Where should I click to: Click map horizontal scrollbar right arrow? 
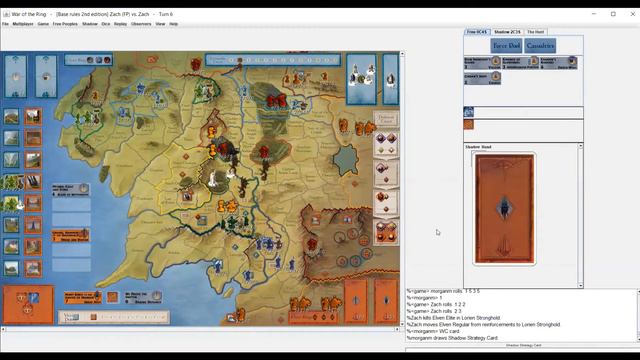[397, 329]
